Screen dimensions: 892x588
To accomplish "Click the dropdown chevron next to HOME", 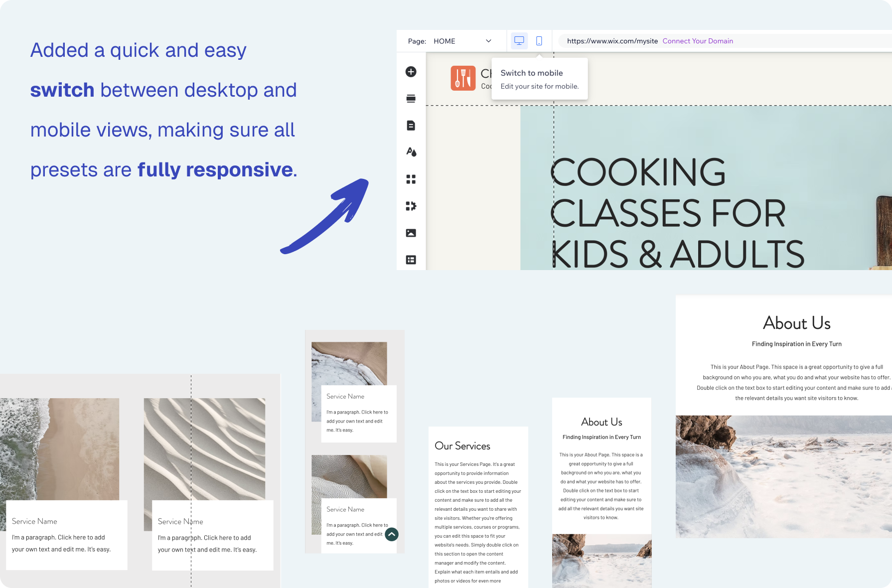I will 488,41.
